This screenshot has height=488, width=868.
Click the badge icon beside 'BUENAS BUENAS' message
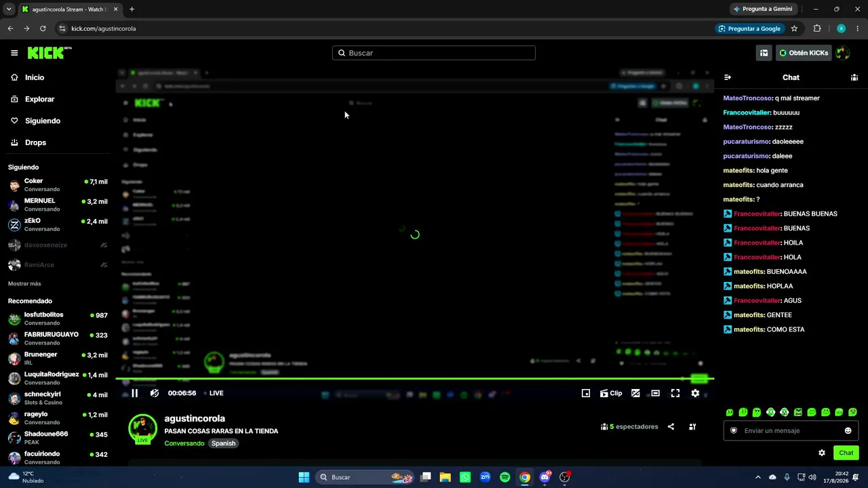coord(728,214)
